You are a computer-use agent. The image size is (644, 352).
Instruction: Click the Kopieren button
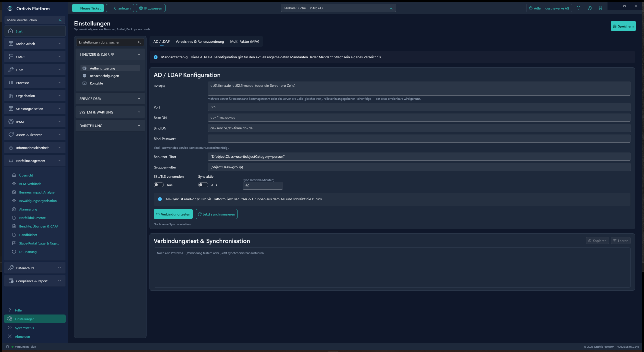[x=597, y=240]
